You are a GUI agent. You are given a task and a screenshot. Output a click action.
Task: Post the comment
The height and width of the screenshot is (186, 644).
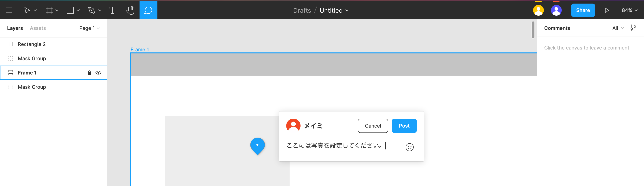pos(404,126)
